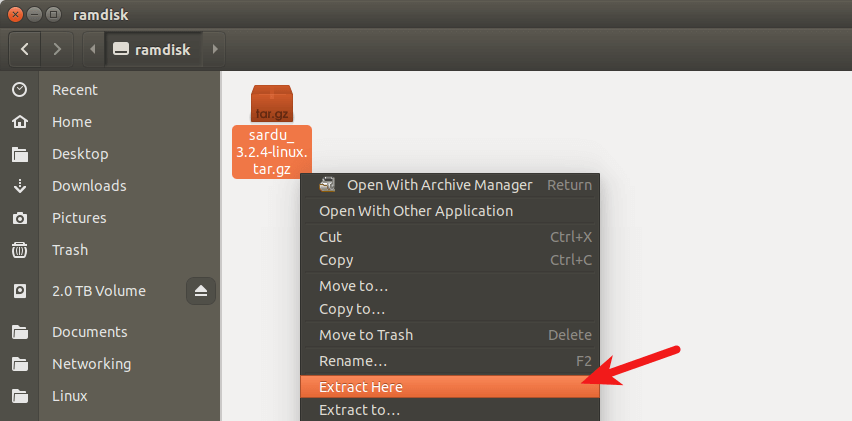Choose Move to… in context menu

(x=450, y=286)
